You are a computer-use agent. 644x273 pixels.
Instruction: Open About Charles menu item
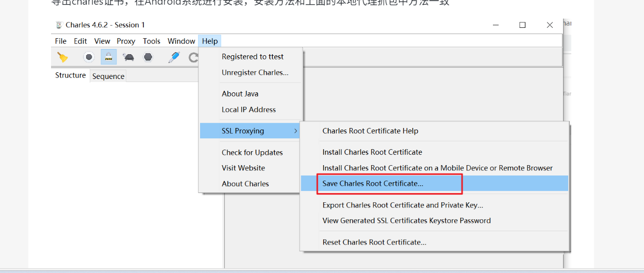click(251, 184)
